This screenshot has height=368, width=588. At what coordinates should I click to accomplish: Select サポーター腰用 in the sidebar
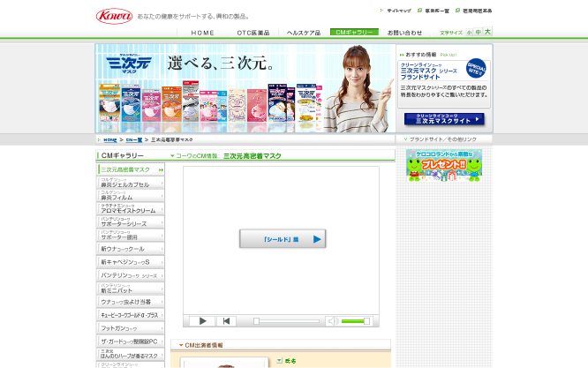click(x=131, y=236)
